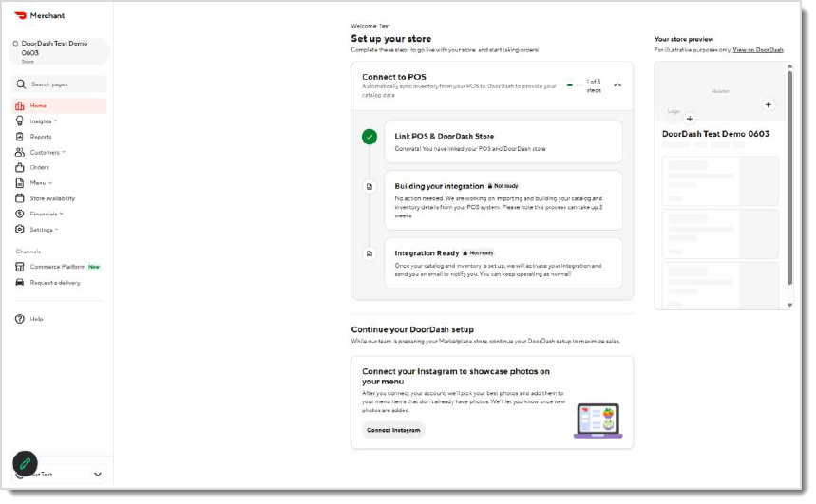Click the Channels section label
This screenshot has width=816, height=504.
(x=28, y=252)
